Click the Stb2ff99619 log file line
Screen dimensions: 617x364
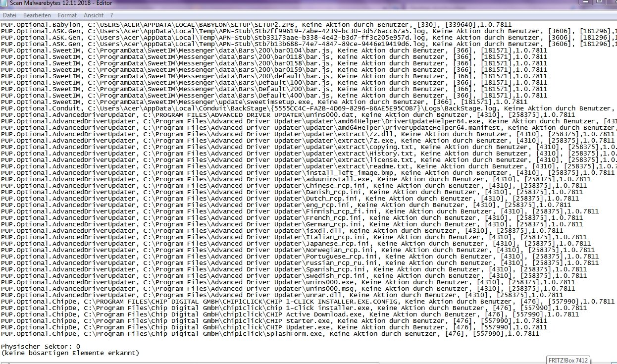point(308,31)
